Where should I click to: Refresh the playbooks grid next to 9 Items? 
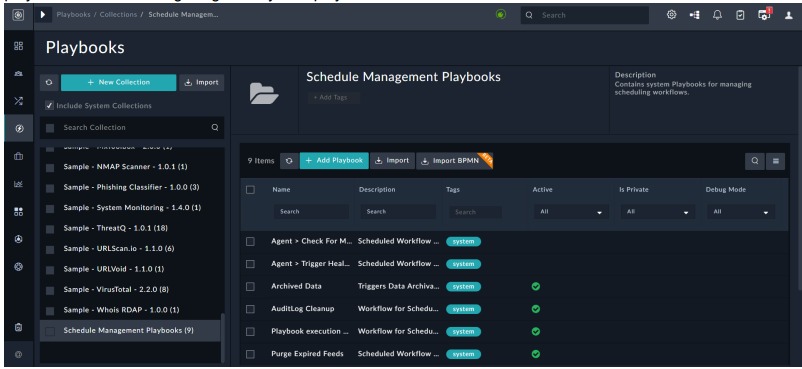pos(289,161)
